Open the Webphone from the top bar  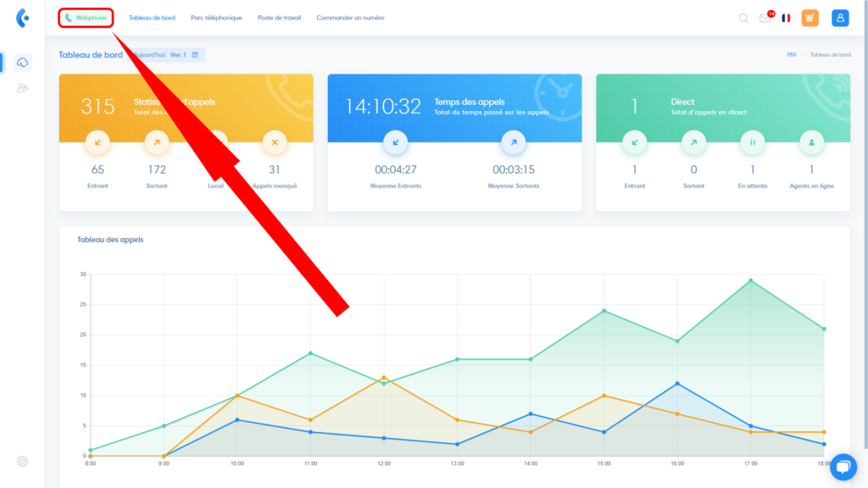click(86, 18)
